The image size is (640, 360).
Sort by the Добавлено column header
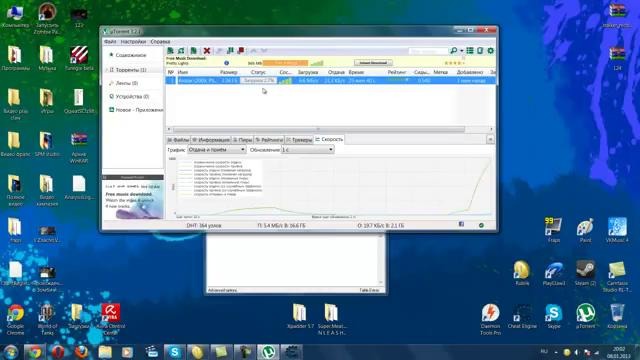point(470,72)
